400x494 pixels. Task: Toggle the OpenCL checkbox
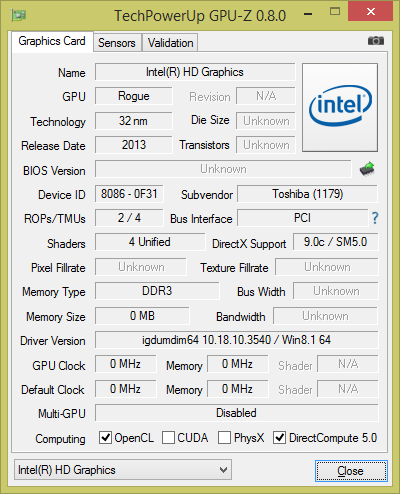[x=105, y=437]
